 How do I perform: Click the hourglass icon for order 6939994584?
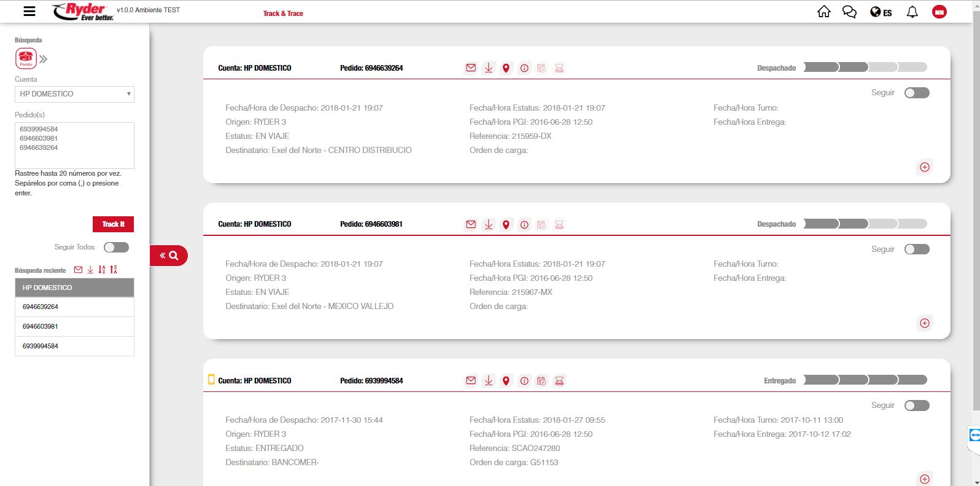pyautogui.click(x=559, y=381)
